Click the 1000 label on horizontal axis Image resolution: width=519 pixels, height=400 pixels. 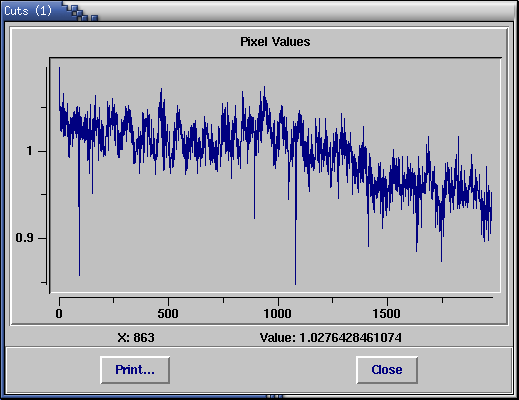click(x=277, y=314)
